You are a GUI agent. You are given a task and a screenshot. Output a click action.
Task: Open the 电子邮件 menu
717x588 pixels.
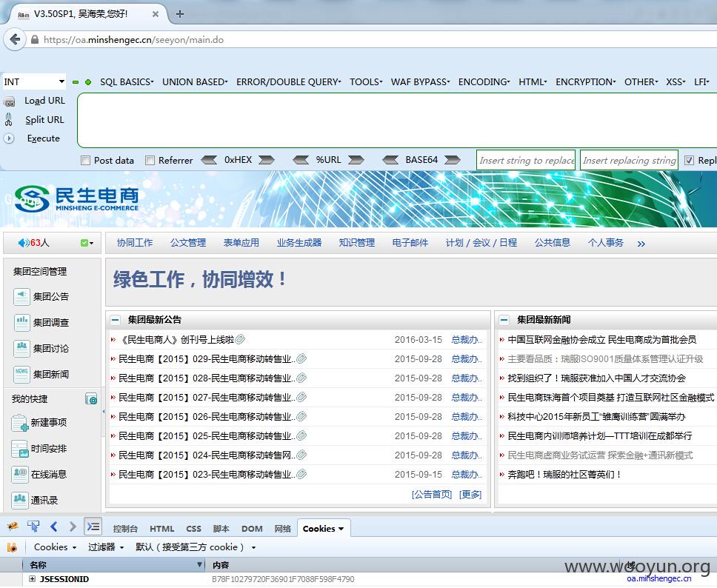tap(410, 243)
